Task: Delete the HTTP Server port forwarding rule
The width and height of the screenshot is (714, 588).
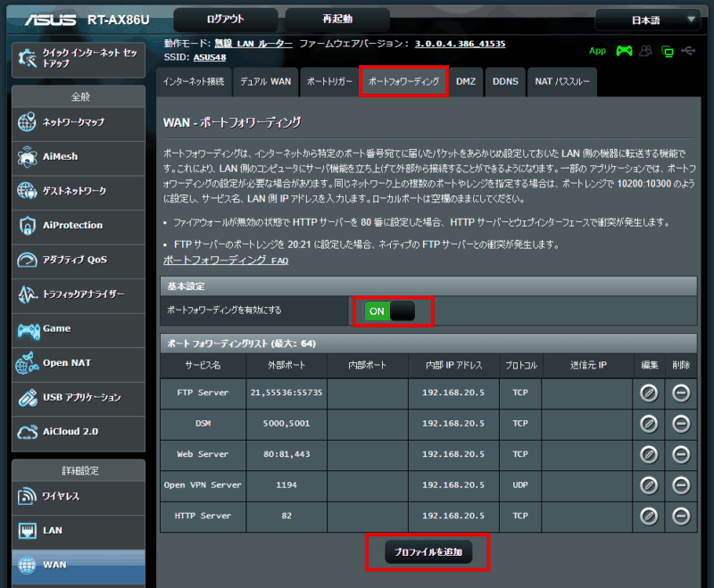Action: (x=681, y=516)
